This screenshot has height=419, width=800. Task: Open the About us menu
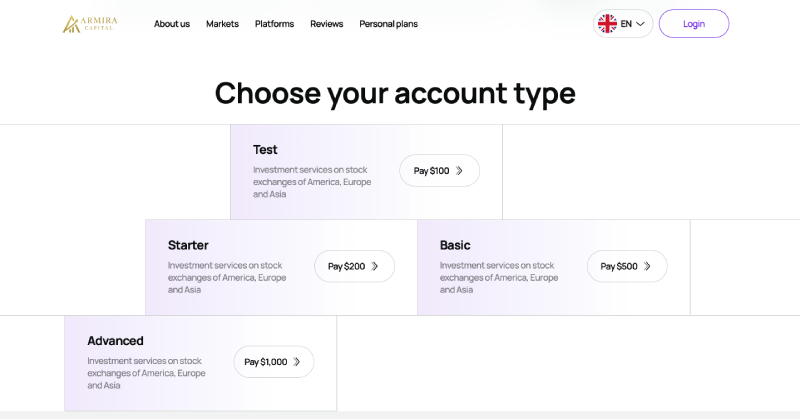(x=172, y=24)
